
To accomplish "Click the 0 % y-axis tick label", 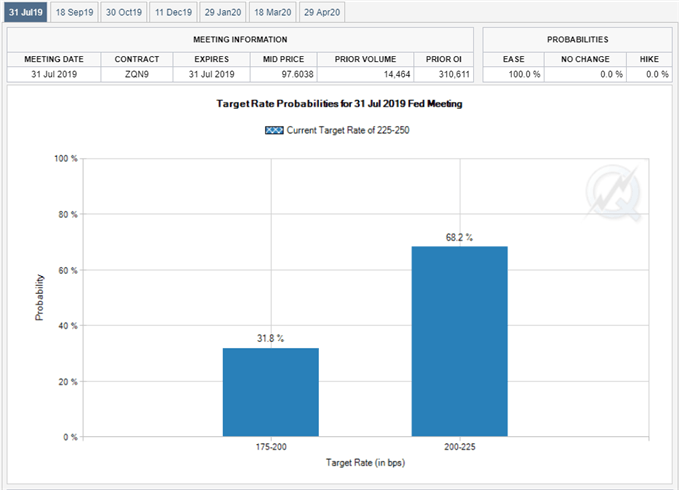I will [x=70, y=437].
